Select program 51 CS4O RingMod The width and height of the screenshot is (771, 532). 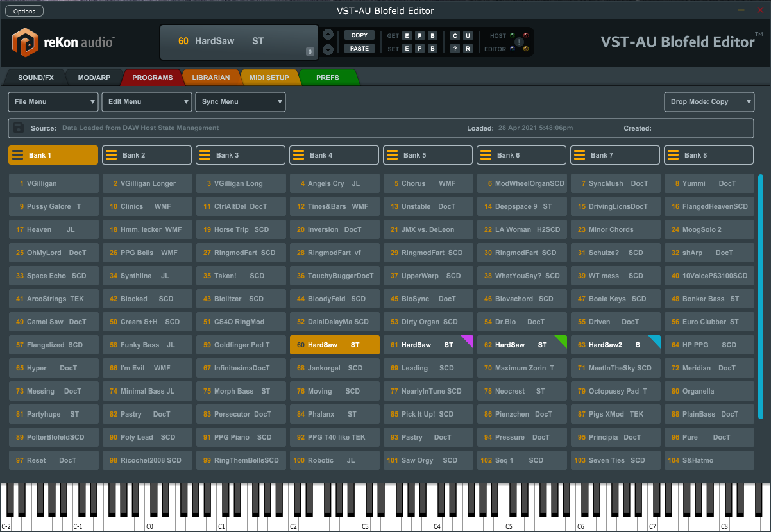pyautogui.click(x=241, y=322)
